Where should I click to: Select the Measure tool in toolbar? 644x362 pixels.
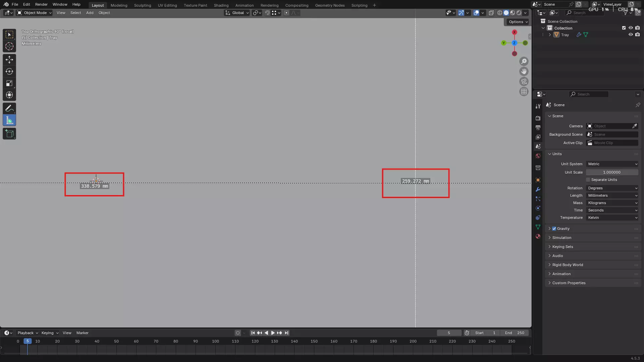(9, 120)
